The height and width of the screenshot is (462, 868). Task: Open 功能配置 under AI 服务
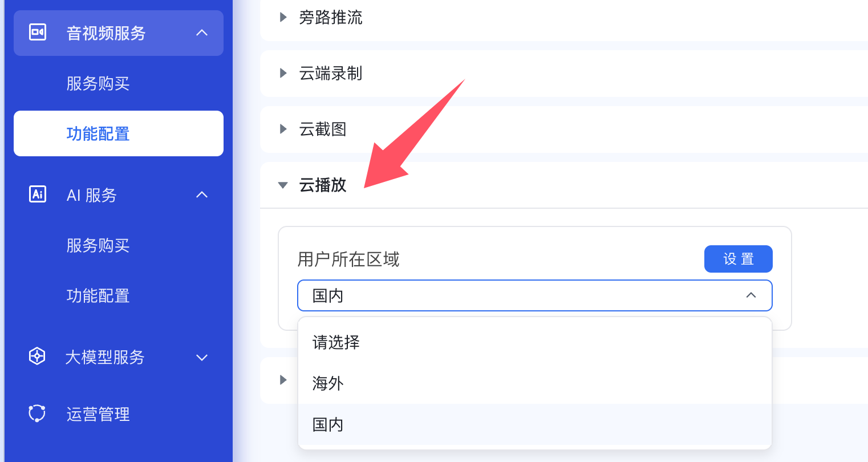(x=98, y=296)
